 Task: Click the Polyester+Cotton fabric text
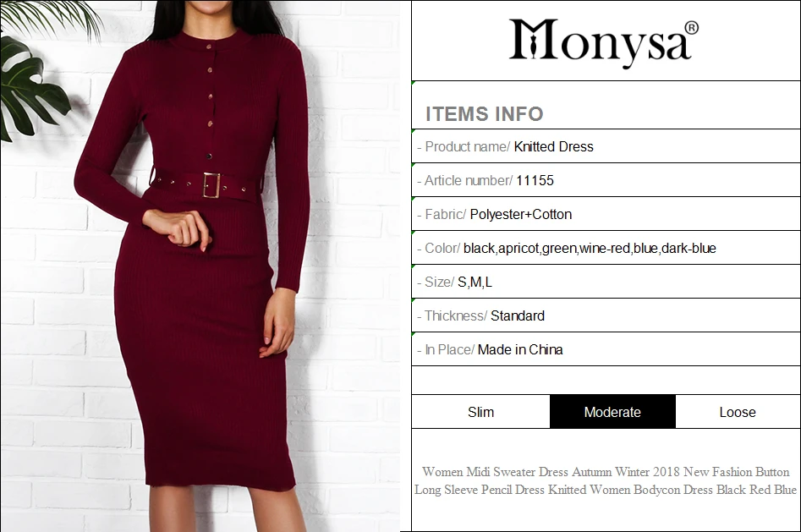coord(520,214)
